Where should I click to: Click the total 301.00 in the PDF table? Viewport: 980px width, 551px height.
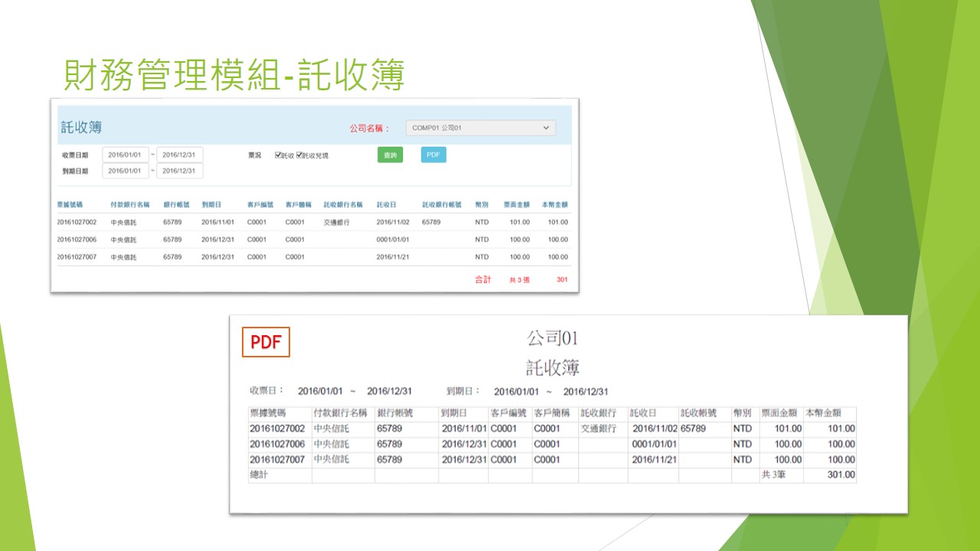841,475
